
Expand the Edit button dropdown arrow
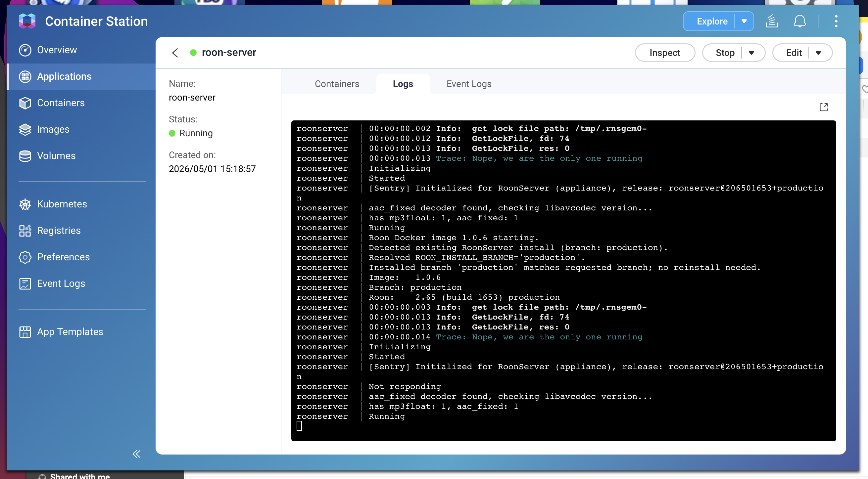click(x=818, y=53)
